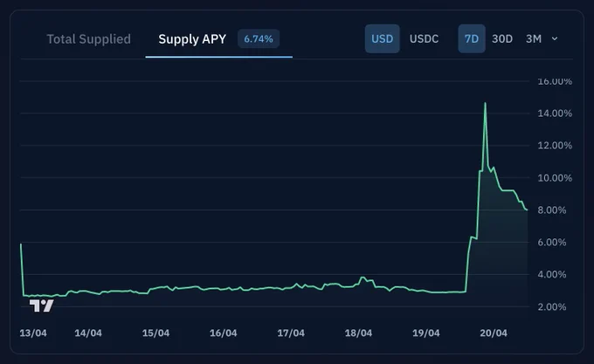Expand the time range dropdown chevron
Image resolution: width=594 pixels, height=364 pixels.
point(555,38)
